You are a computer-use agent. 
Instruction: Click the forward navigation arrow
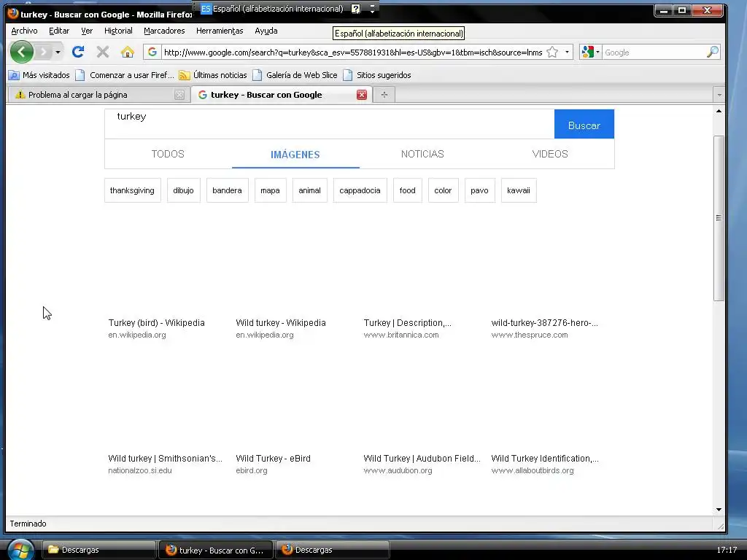[43, 52]
